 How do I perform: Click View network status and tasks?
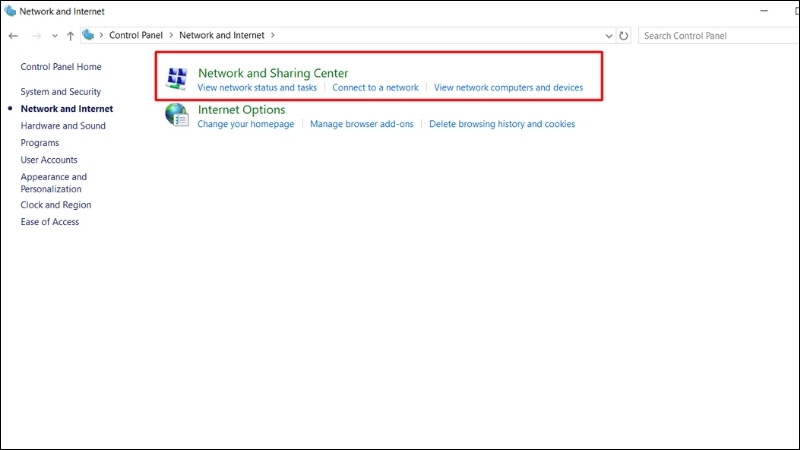tap(257, 88)
